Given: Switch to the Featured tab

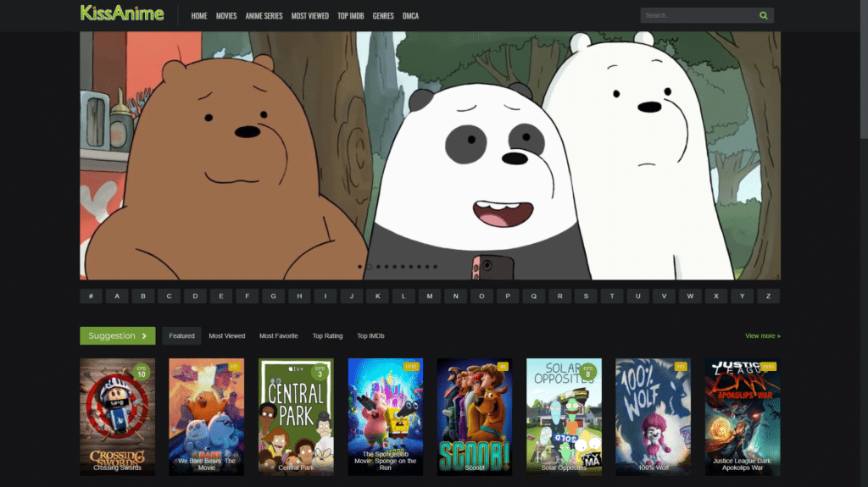Looking at the screenshot, I should click(181, 336).
